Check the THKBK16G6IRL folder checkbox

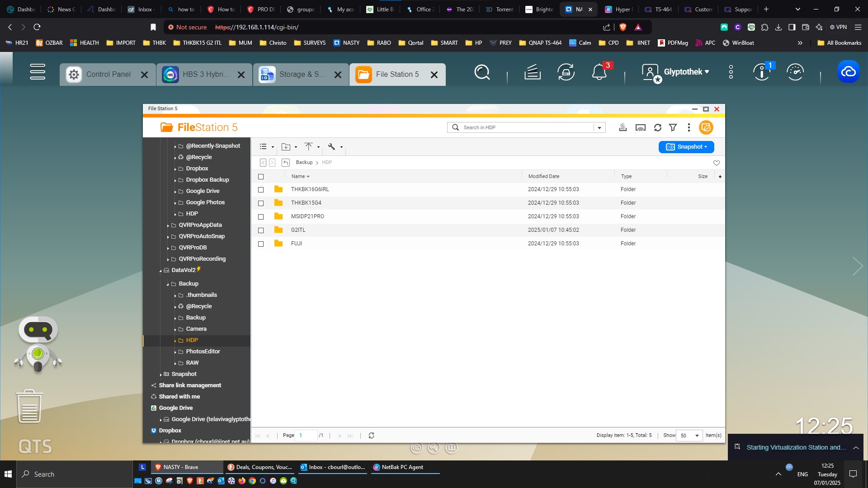(261, 190)
